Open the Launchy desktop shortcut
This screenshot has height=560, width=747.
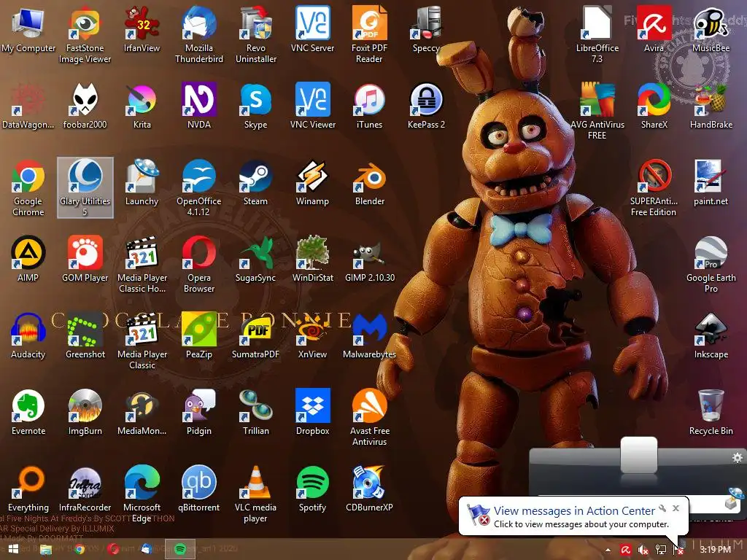pyautogui.click(x=142, y=183)
